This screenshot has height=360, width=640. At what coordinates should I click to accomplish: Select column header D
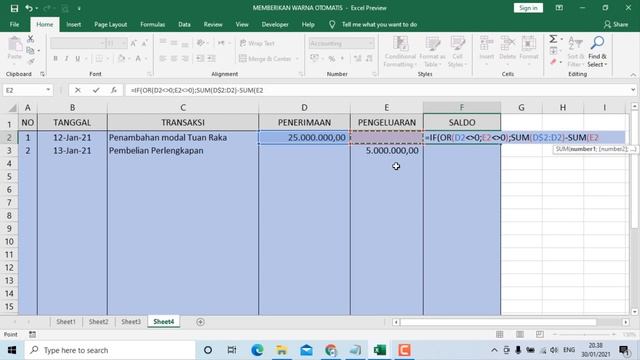tap(304, 108)
